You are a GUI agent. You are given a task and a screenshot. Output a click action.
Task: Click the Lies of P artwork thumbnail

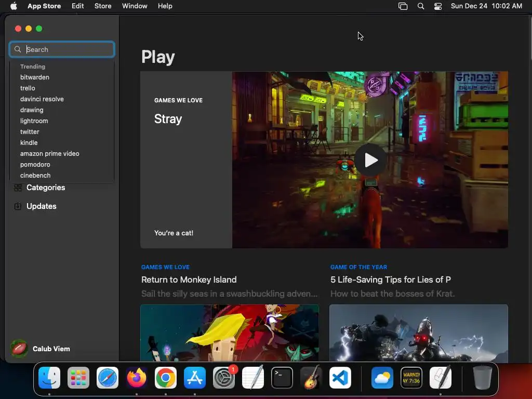pyautogui.click(x=419, y=333)
